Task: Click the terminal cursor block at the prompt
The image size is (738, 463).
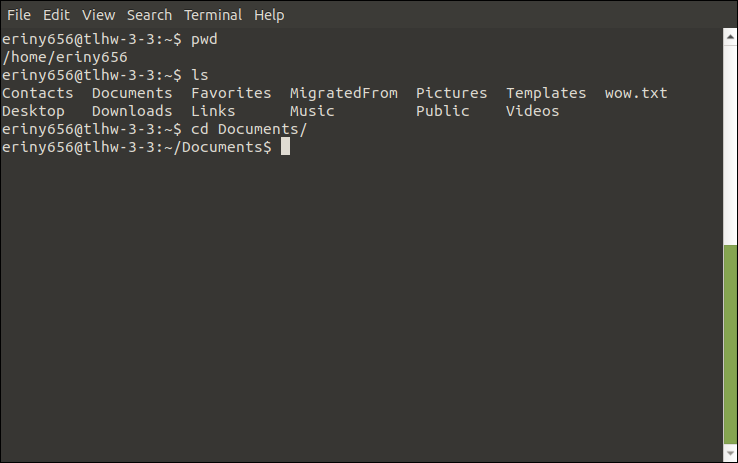Action: click(x=285, y=146)
